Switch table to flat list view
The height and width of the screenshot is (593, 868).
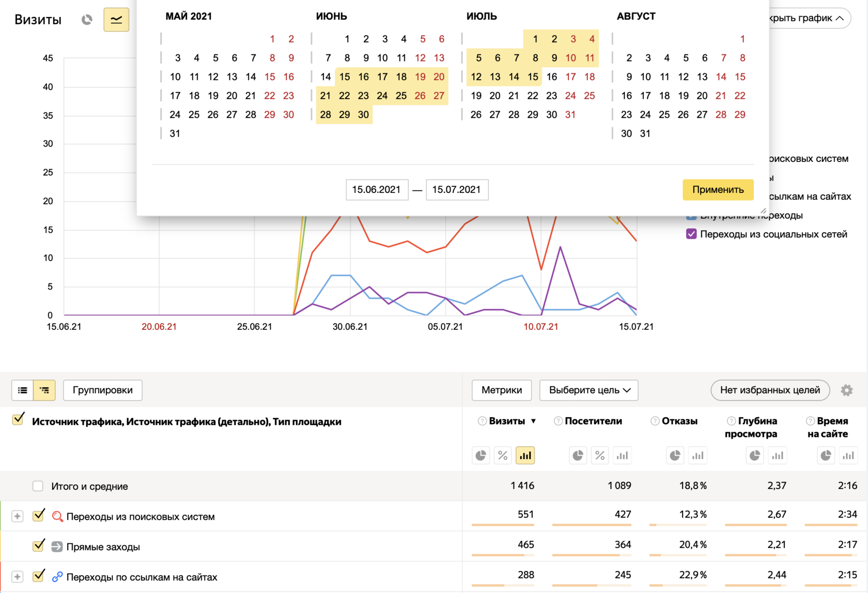pos(23,390)
